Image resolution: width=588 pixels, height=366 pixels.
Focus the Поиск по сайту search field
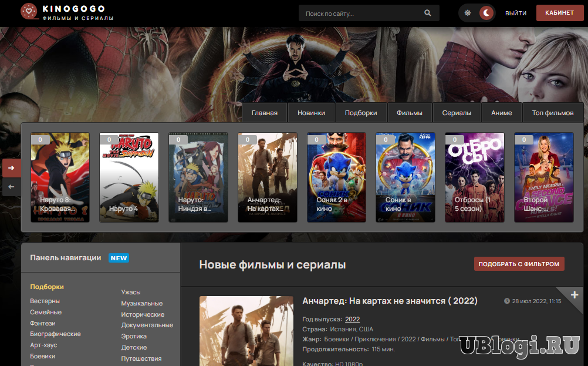click(361, 13)
